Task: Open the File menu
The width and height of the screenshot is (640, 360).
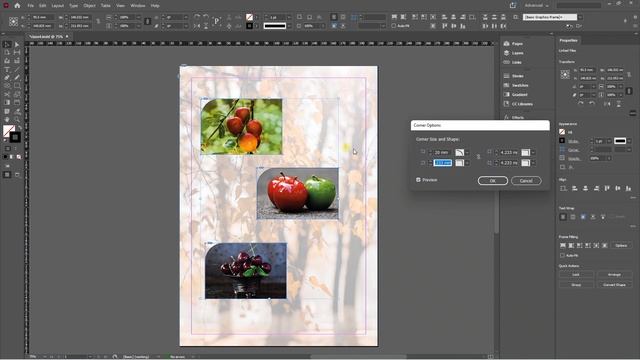Action: click(31, 6)
